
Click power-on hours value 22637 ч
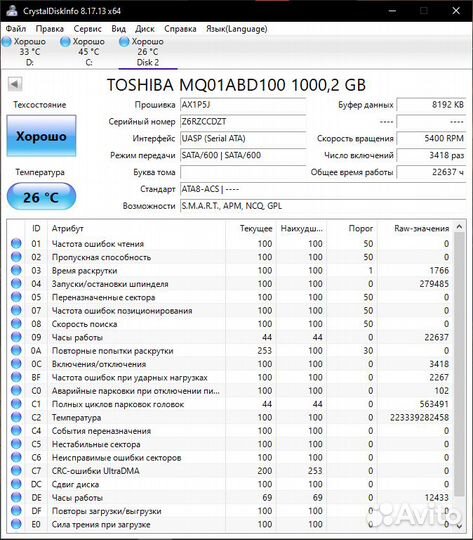coord(431,172)
